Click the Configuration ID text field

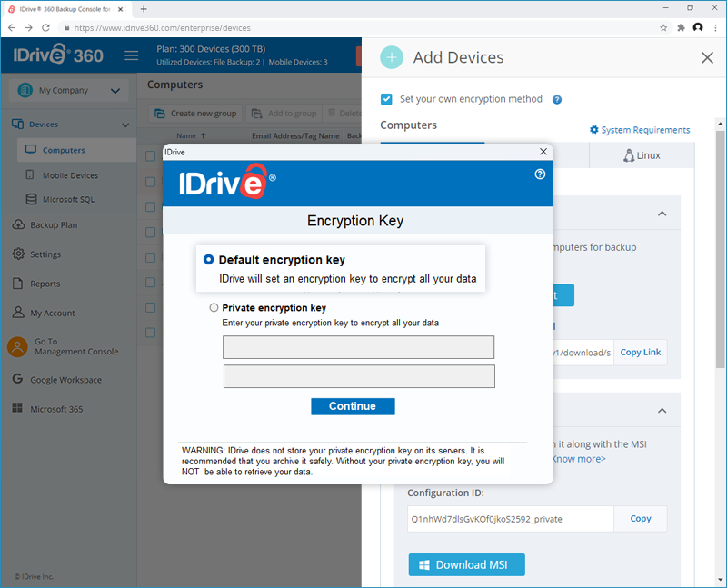510,519
